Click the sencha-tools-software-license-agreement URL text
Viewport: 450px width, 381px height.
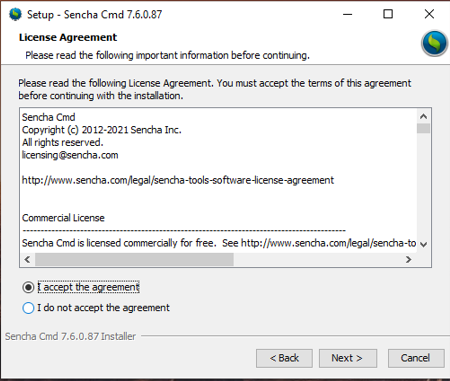click(x=178, y=180)
